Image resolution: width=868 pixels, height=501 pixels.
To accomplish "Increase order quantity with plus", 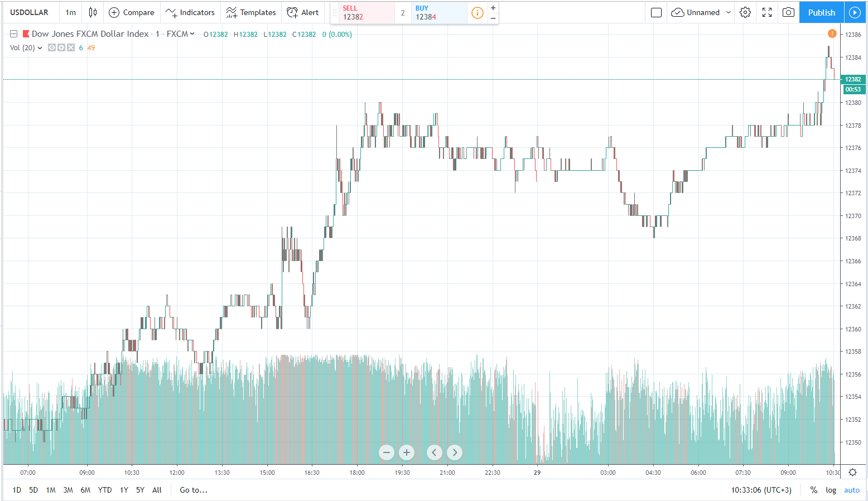I will (493, 8).
